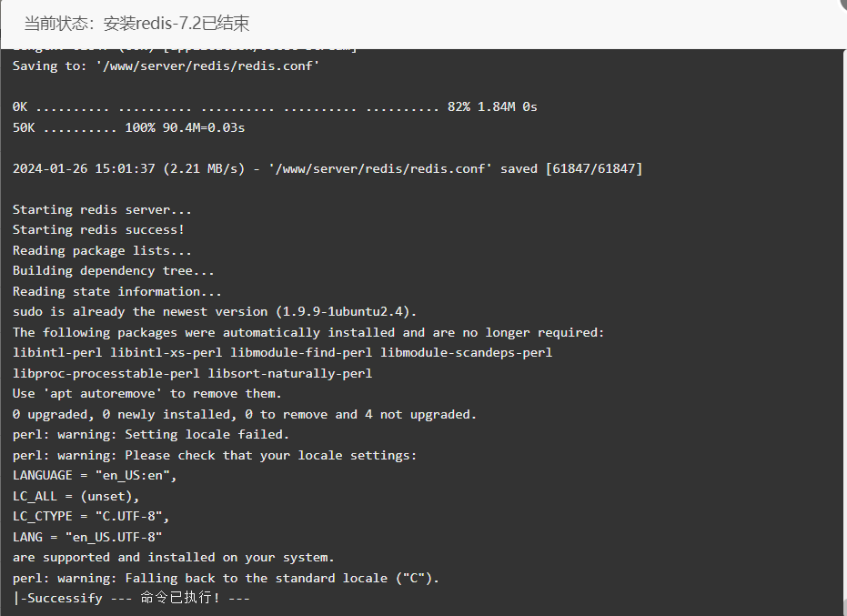Click the sudo newest version line

click(x=215, y=312)
